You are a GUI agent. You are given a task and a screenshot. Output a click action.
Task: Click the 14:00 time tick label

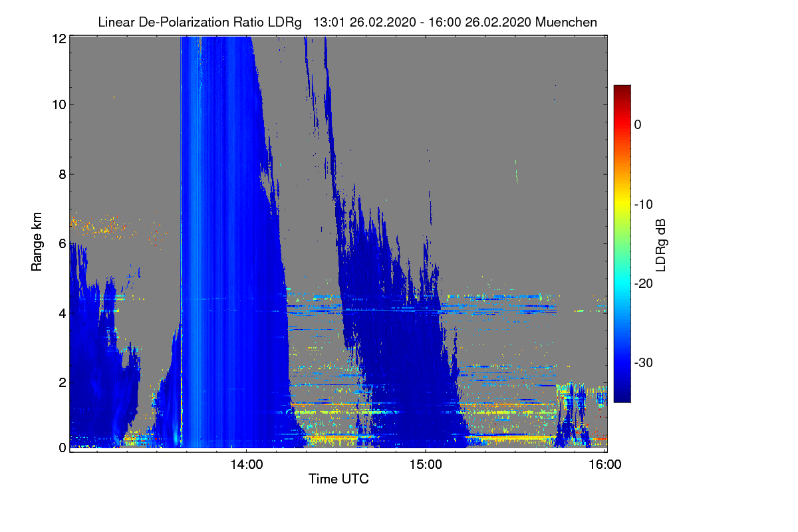247,465
